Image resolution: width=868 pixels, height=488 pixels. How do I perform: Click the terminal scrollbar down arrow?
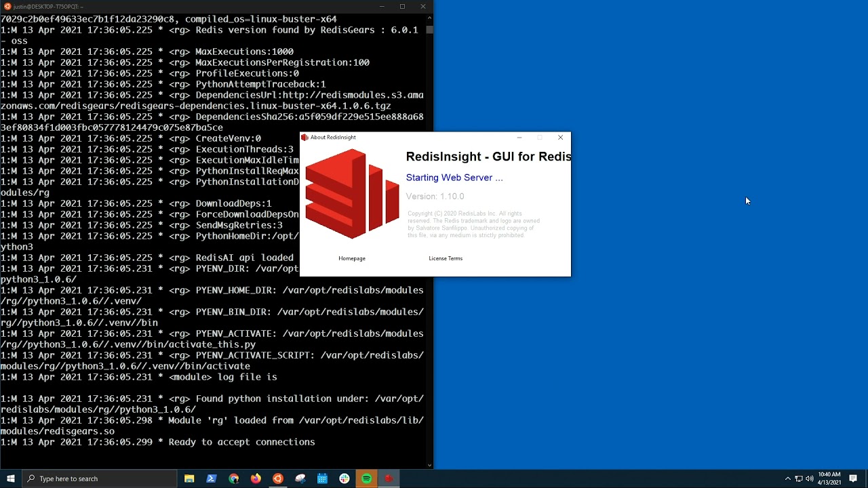click(x=429, y=465)
